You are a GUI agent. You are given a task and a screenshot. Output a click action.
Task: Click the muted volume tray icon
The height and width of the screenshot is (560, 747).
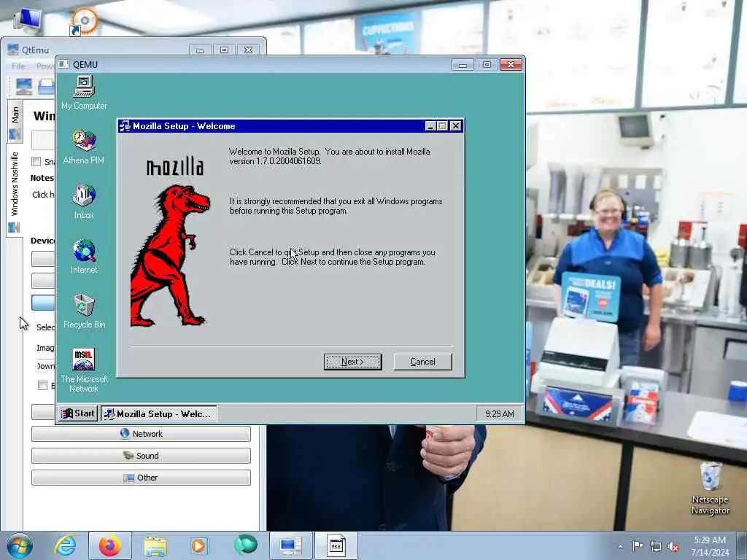click(673, 547)
